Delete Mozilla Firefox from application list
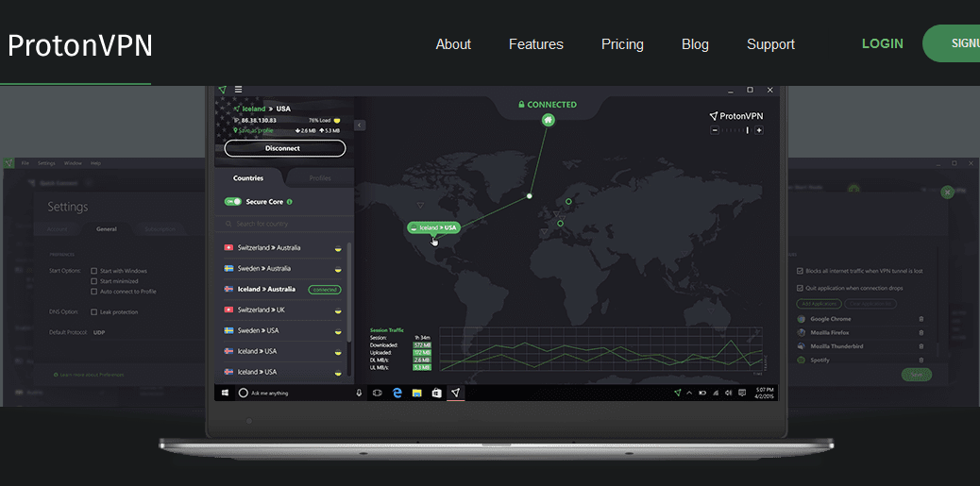 click(x=921, y=333)
